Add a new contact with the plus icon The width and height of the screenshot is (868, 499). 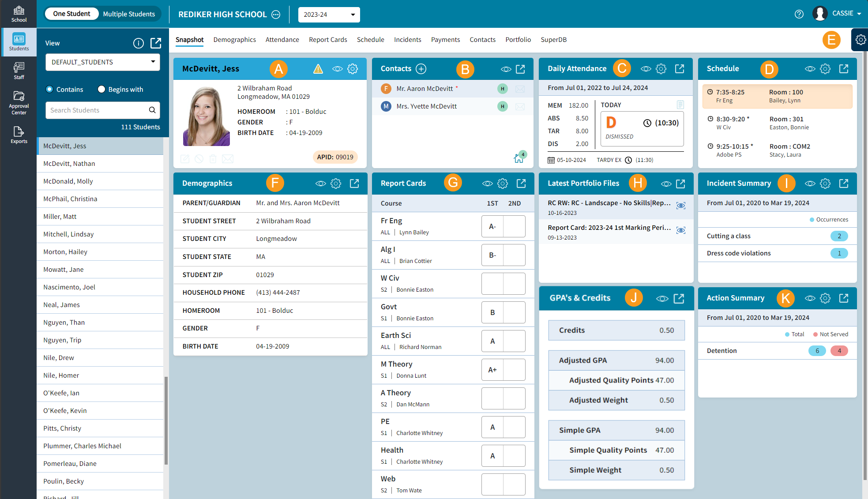point(421,69)
